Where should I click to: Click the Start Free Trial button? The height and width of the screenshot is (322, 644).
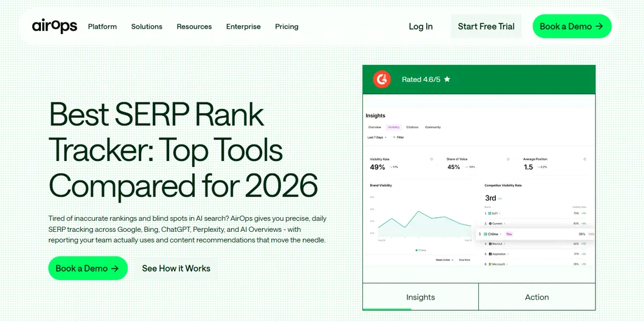(486, 26)
